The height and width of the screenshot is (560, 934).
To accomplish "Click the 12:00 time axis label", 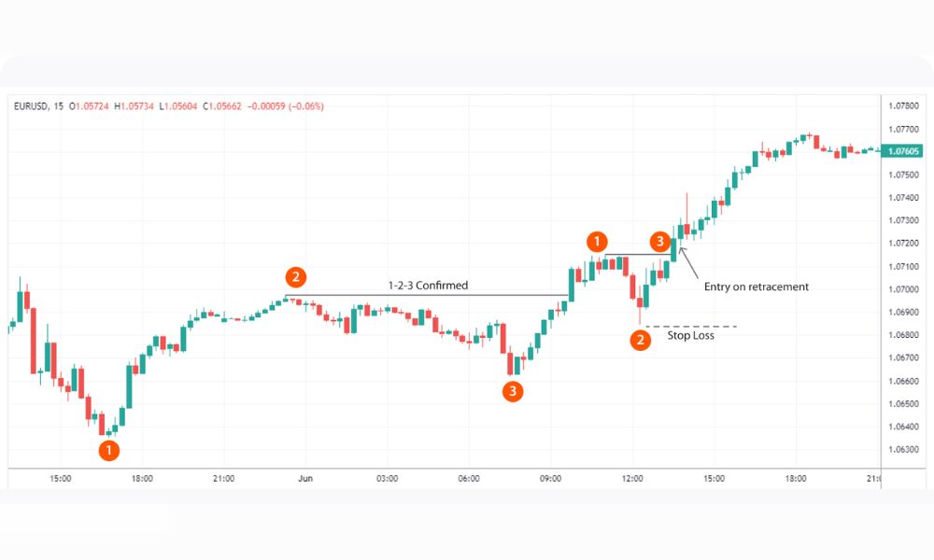I will pyautogui.click(x=632, y=479).
